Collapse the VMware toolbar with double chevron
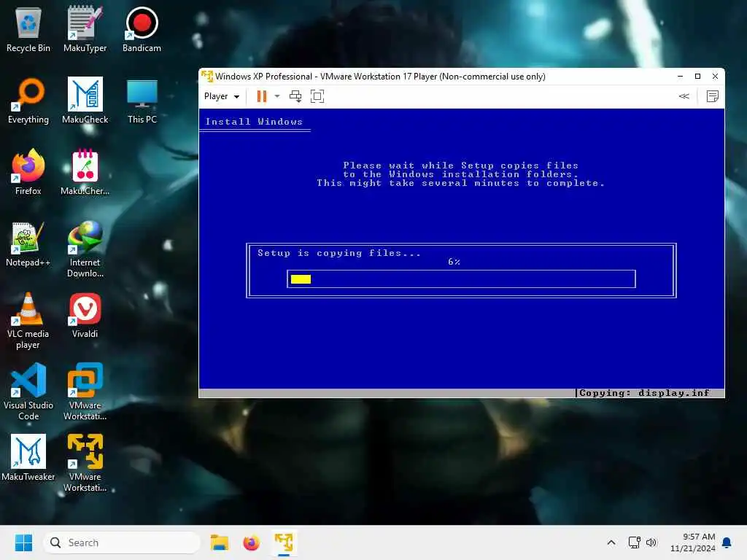The height and width of the screenshot is (560, 747). coord(684,96)
